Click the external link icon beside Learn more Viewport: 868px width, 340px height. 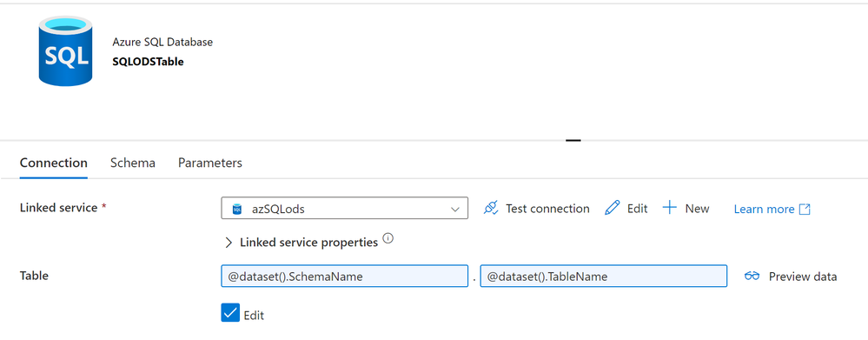coord(805,209)
